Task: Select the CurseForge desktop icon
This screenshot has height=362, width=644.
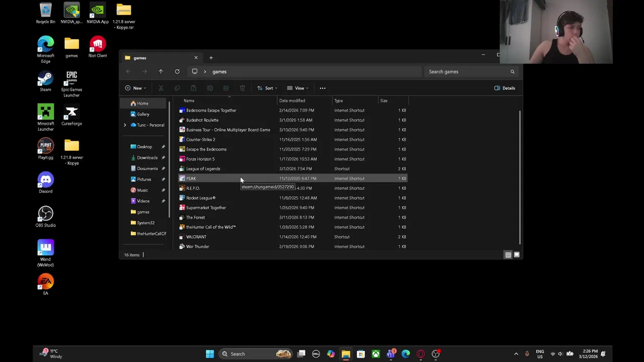Action: click(x=71, y=115)
